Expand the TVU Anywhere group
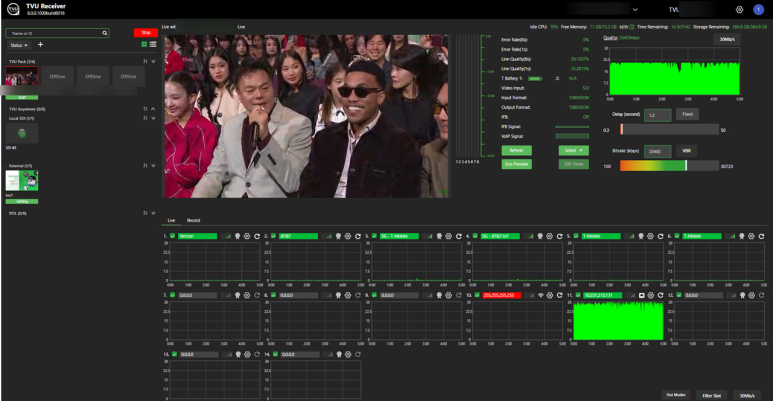This screenshot has height=401, width=773. click(153, 109)
